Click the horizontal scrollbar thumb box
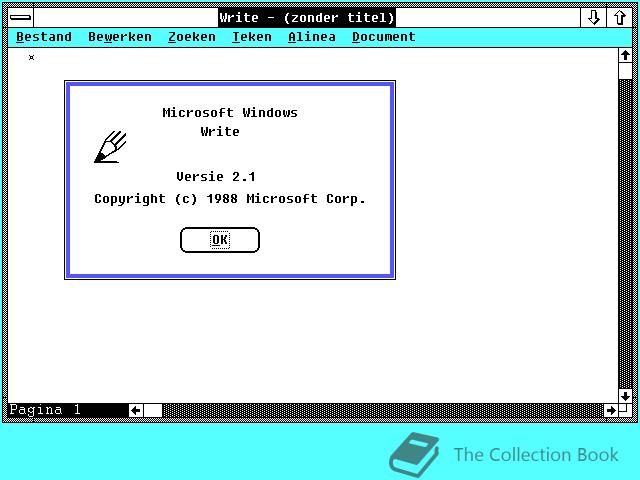The width and height of the screenshot is (640, 480). point(153,410)
